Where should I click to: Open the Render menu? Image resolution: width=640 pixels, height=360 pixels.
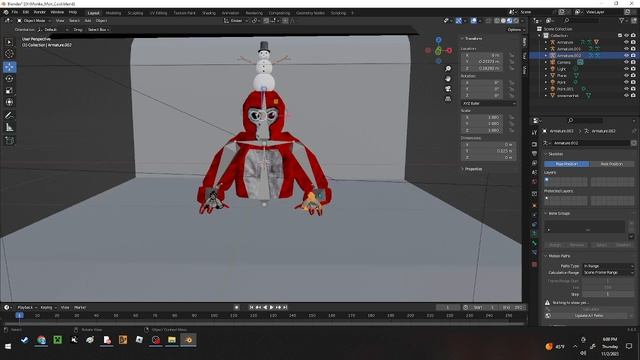(x=39, y=13)
